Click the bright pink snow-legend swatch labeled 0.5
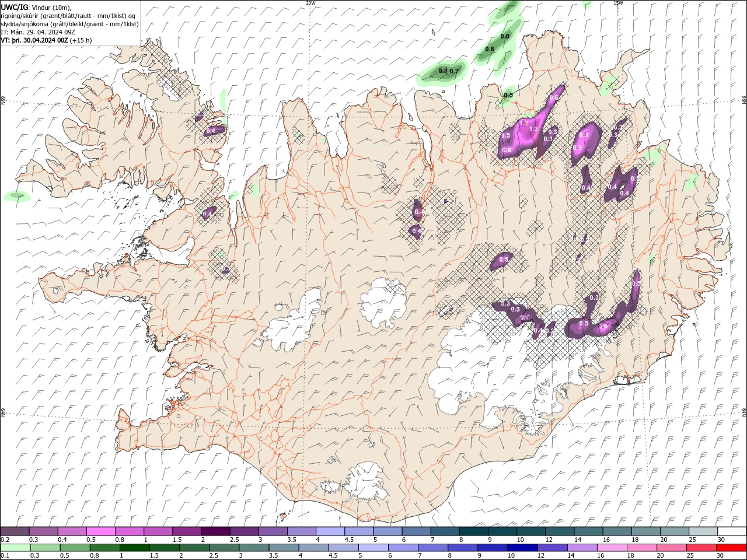The width and height of the screenshot is (747, 560). 101,531
